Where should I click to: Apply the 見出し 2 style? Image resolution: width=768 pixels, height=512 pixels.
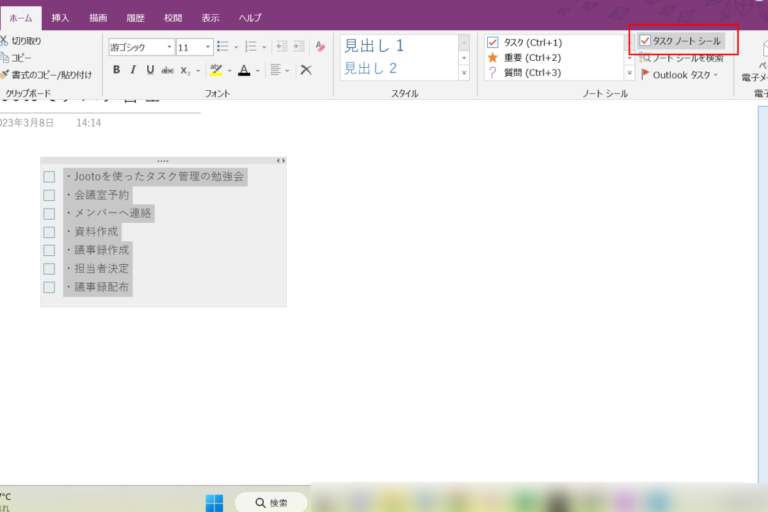pos(371,69)
